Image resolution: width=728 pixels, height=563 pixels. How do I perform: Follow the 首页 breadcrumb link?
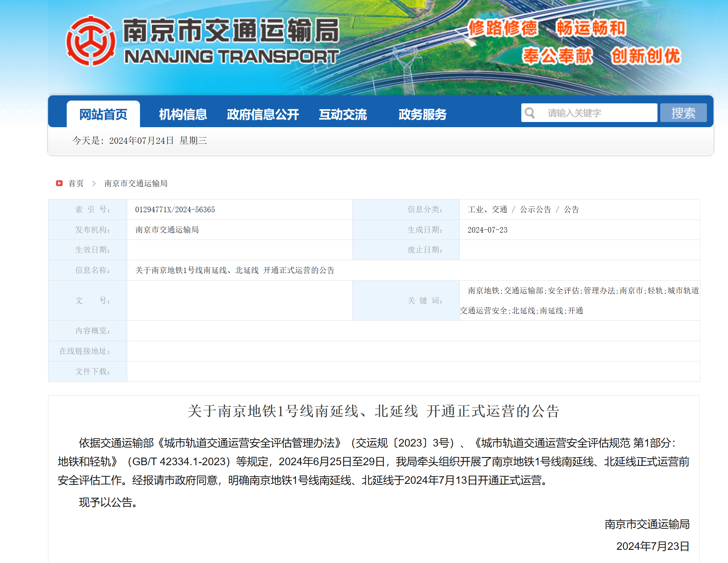76,183
